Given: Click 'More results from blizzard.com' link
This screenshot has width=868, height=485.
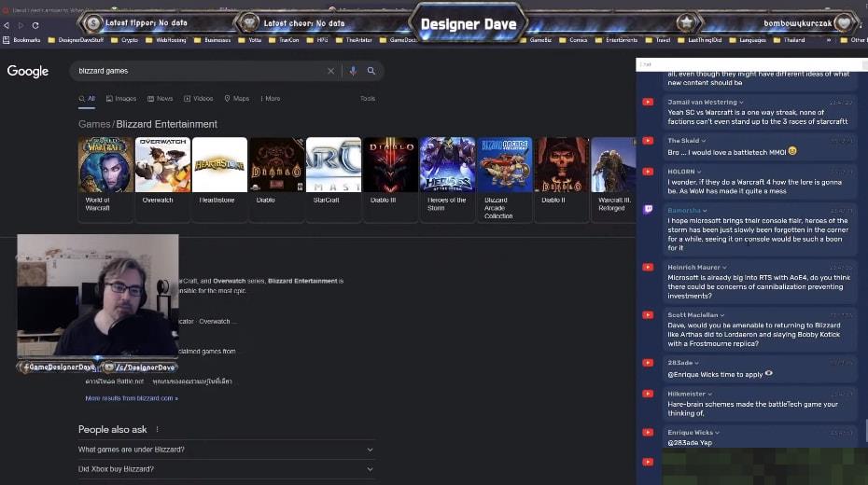Looking at the screenshot, I should [x=132, y=398].
